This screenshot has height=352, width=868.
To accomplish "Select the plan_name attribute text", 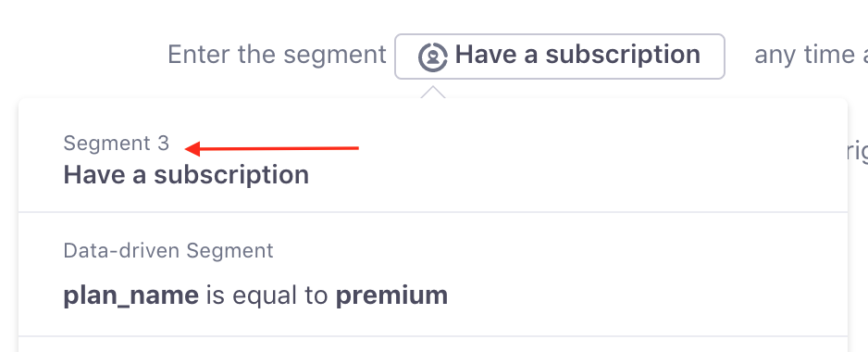I will tap(131, 295).
